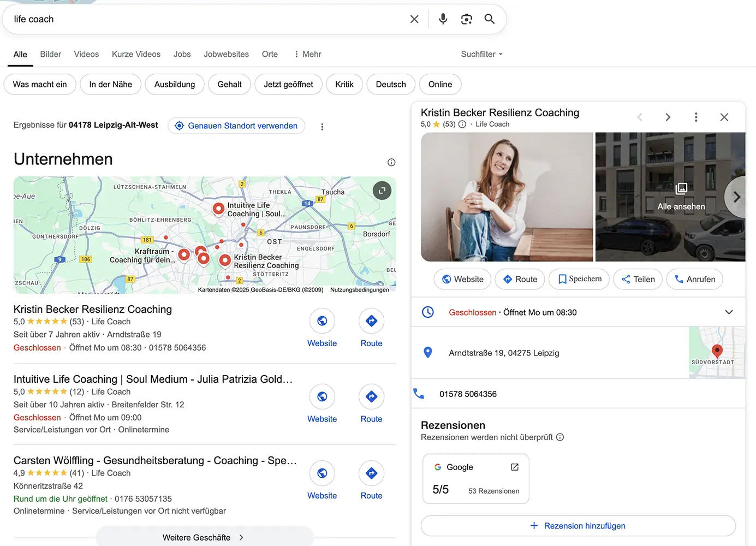Open the Südvorstadt mini map thumbnail
This screenshot has width=756, height=546.
717,353
